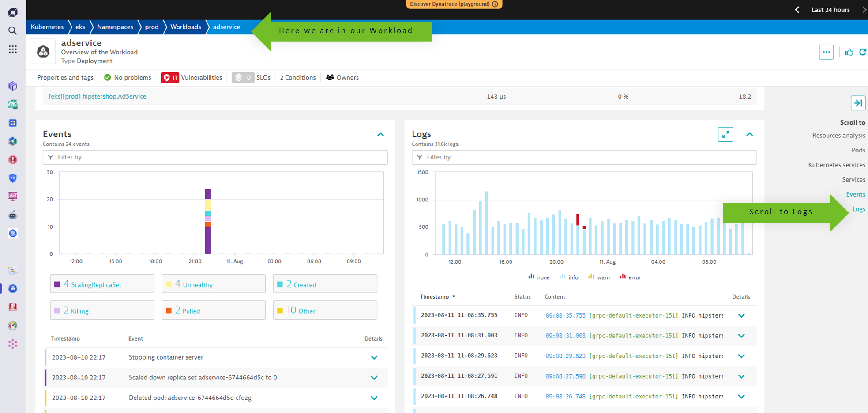
Task: Open search from the sidebar magnifier icon
Action: [13, 30]
